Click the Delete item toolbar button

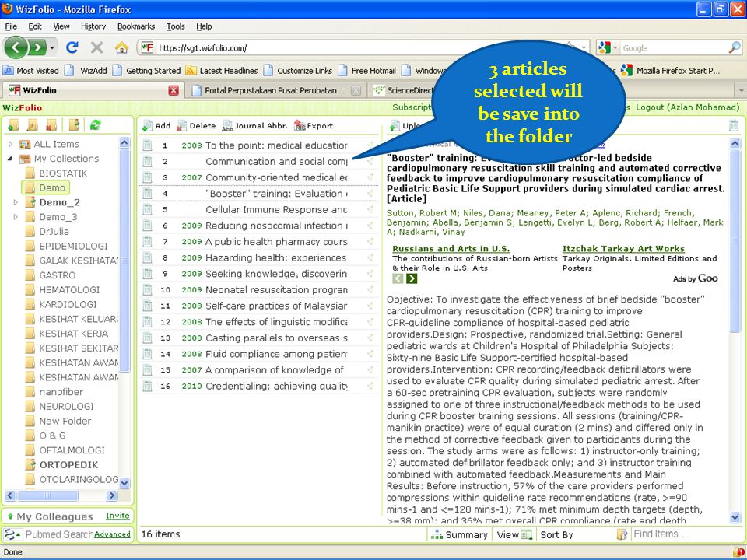pyautogui.click(x=196, y=126)
